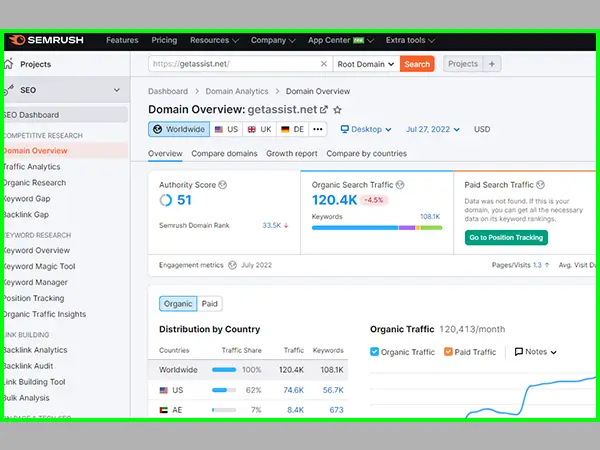This screenshot has height=450, width=600.
Task: Switch to Overview tab
Action: [165, 153]
